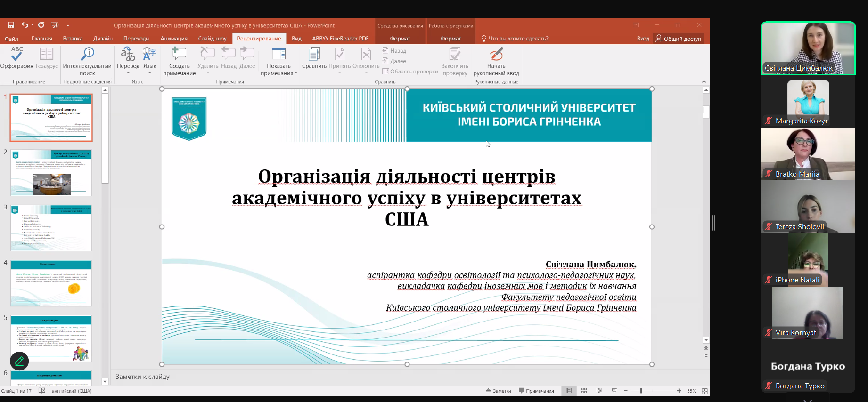Image resolution: width=868 pixels, height=402 pixels.
Task: Click Создать примечание to add comment
Action: (x=179, y=61)
